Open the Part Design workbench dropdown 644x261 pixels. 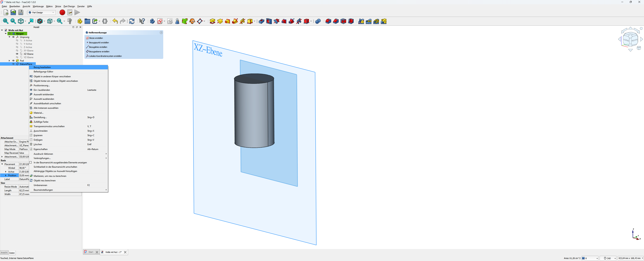click(x=42, y=13)
